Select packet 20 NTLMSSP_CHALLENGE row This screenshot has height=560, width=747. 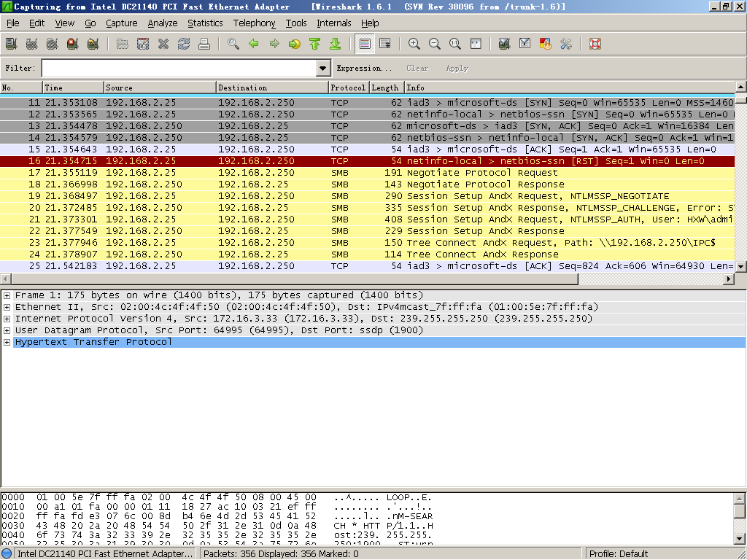368,208
